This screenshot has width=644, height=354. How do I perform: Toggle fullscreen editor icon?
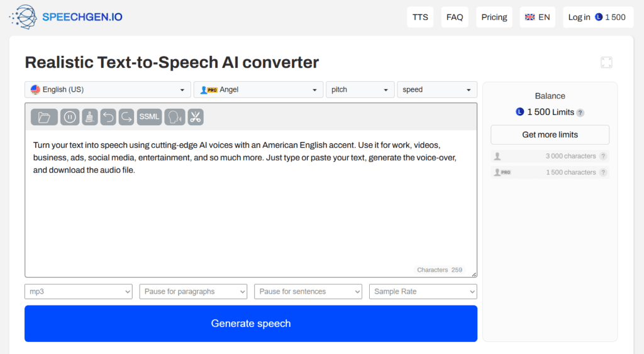[606, 62]
